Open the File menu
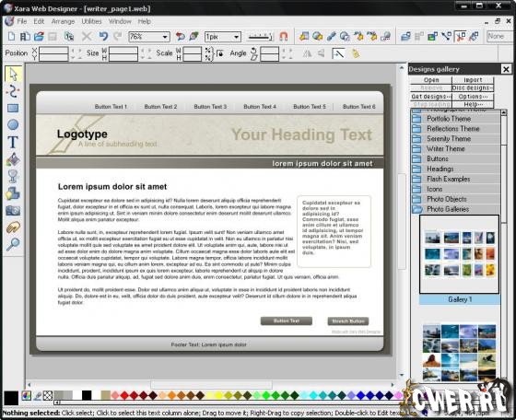516x420 pixels. [x=22, y=21]
